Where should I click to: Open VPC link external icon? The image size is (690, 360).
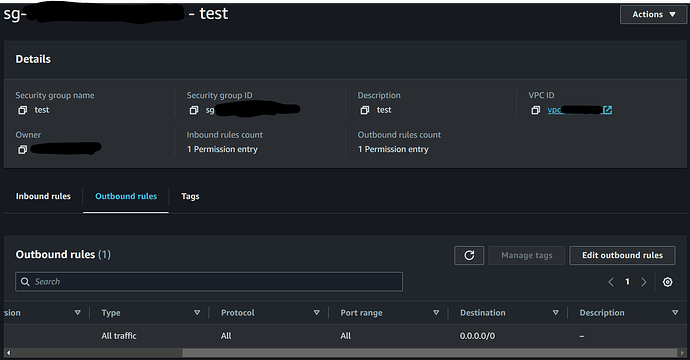point(607,110)
